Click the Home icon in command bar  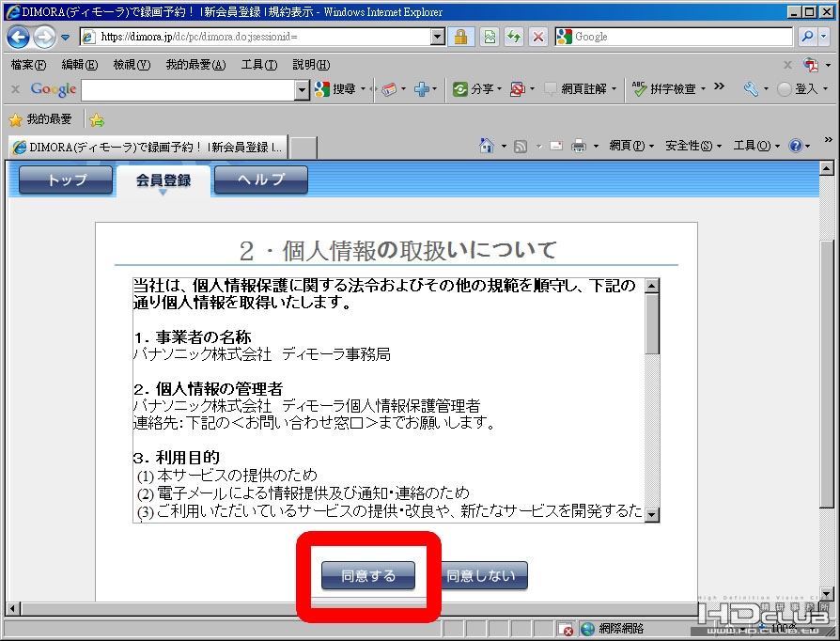click(x=487, y=146)
